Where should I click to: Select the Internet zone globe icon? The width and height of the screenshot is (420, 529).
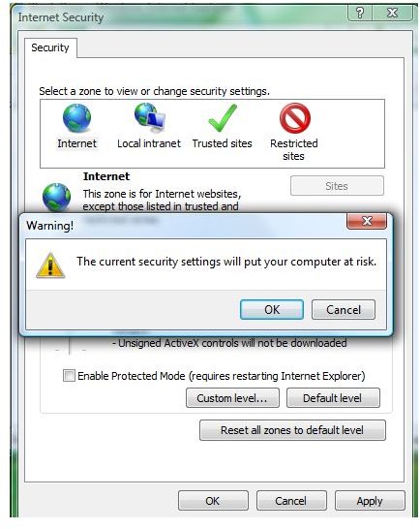(x=76, y=117)
